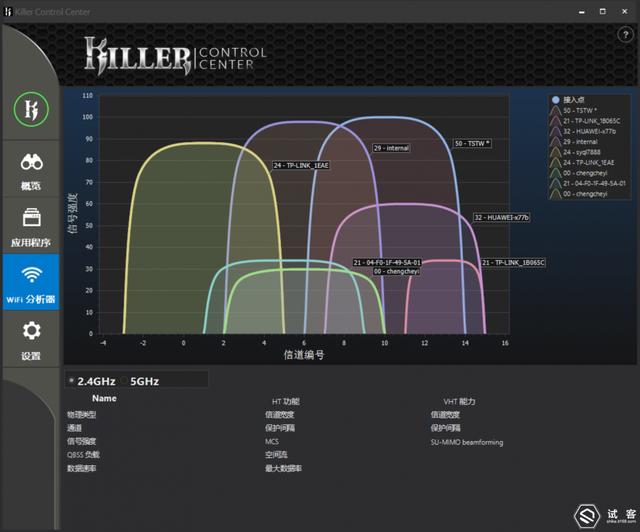Click the blue access point dot in legend
The width and height of the screenshot is (640, 532).
click(x=556, y=100)
